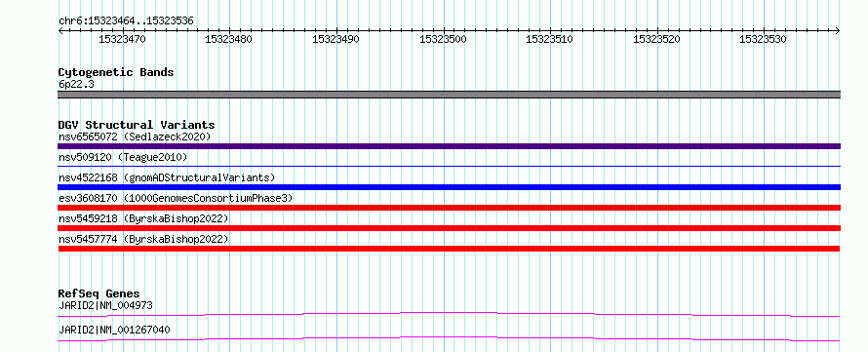Click the red esv3608170 variant bar
This screenshot has height=352, width=868.
click(x=449, y=208)
